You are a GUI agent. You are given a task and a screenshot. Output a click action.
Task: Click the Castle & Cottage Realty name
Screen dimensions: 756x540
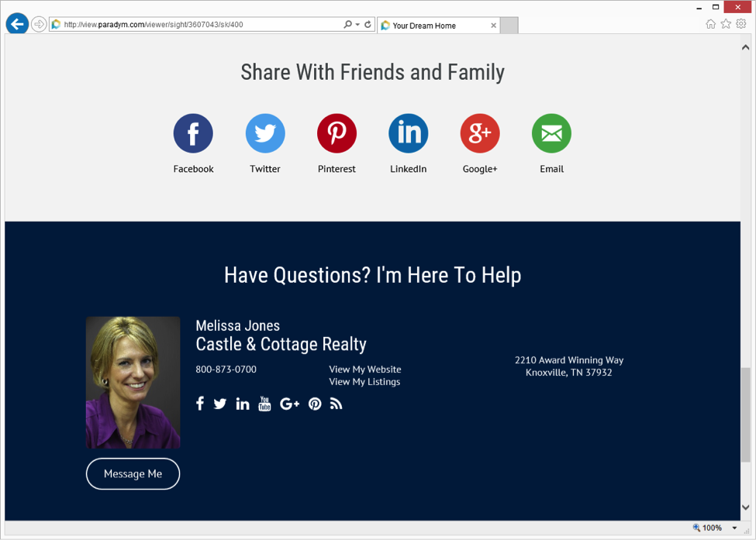[x=281, y=345]
